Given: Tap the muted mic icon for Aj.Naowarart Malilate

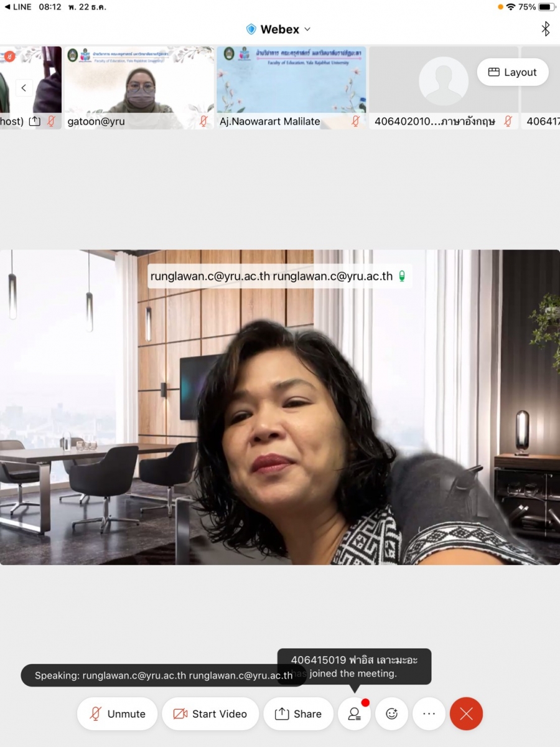Looking at the screenshot, I should (x=356, y=121).
